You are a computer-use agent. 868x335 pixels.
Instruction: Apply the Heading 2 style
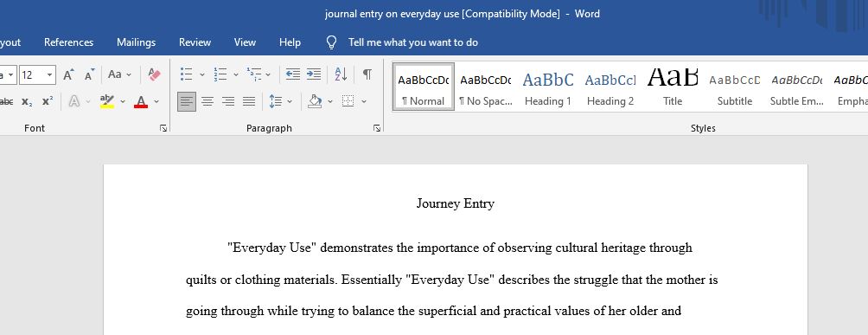610,87
